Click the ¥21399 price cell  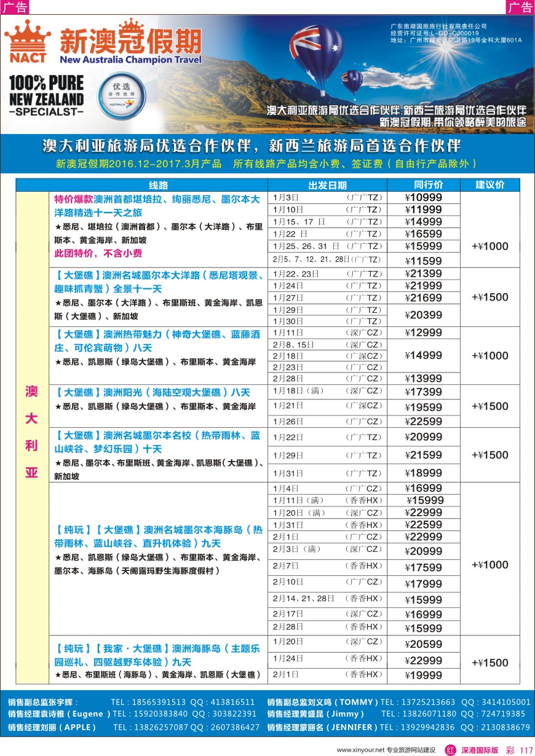click(x=424, y=274)
